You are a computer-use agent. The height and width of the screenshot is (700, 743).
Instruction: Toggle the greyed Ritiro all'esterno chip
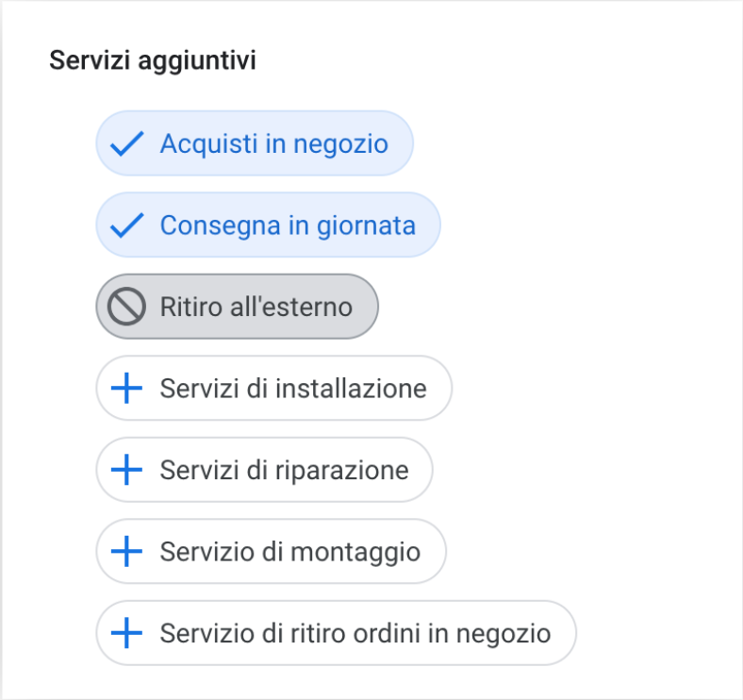tap(237, 307)
